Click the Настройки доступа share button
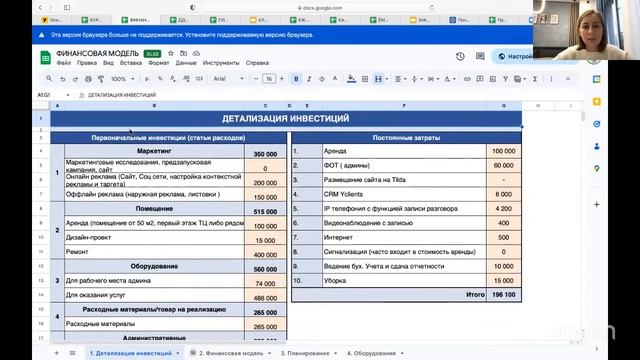Viewport: 640px width, 360px height. (515, 56)
